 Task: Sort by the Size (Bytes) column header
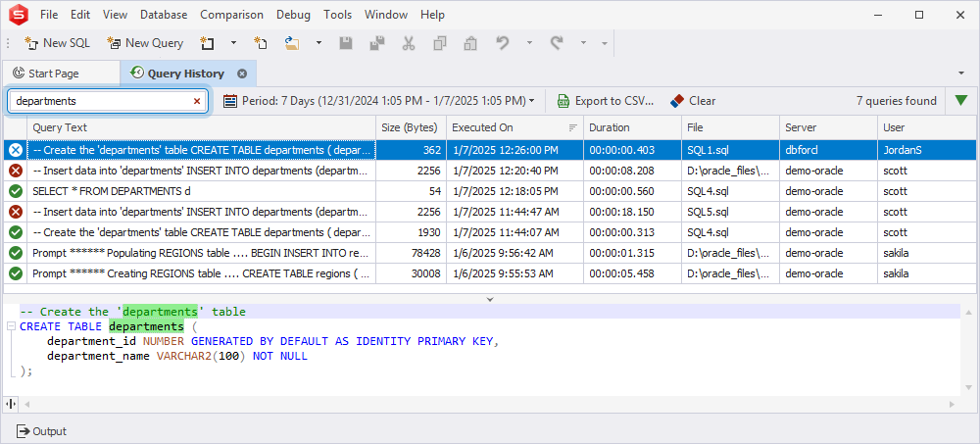[411, 127]
